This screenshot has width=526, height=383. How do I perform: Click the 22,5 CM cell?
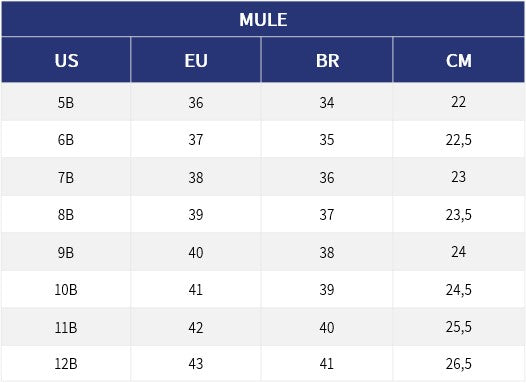(x=459, y=140)
